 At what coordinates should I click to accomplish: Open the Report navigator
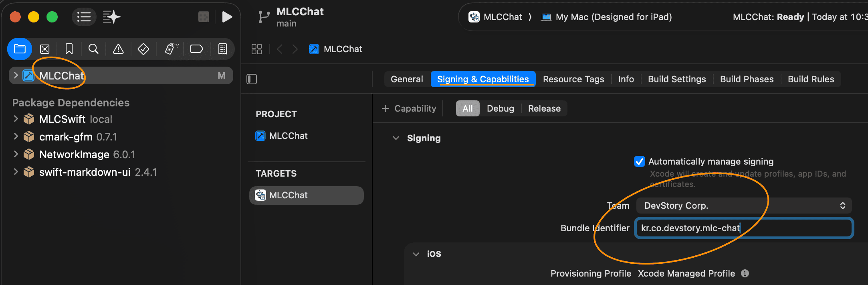tap(222, 49)
